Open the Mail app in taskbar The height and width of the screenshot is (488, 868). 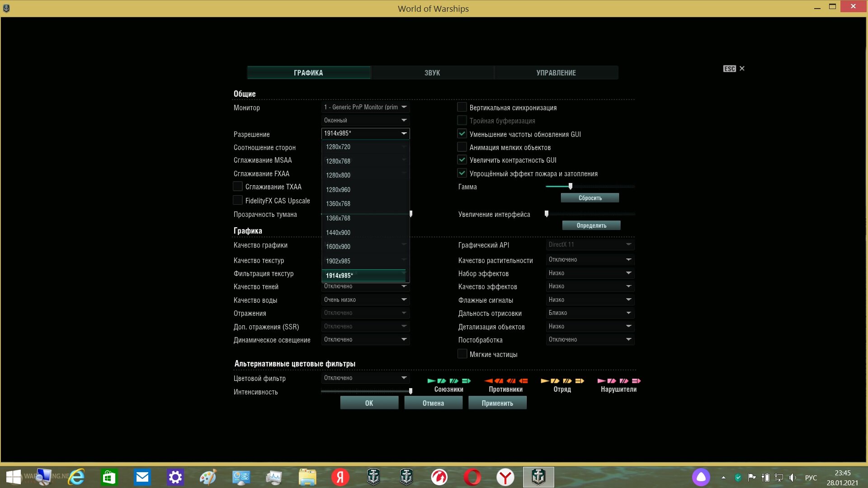pyautogui.click(x=142, y=477)
